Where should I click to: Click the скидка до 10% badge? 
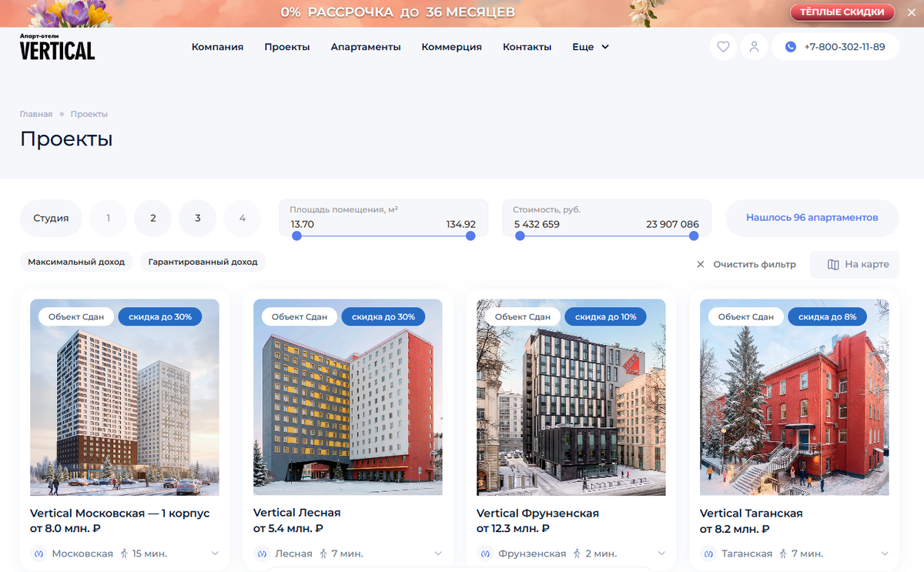606,316
